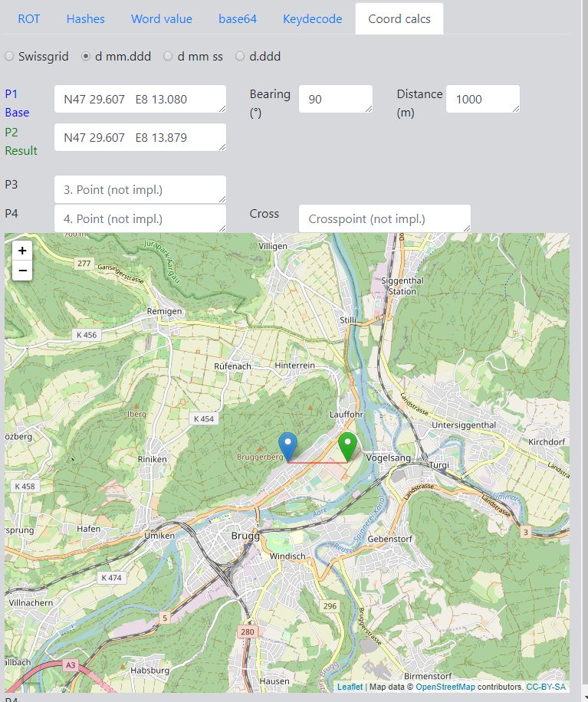Click the K 474 road shield
The image size is (588, 702).
pyautogui.click(x=111, y=578)
